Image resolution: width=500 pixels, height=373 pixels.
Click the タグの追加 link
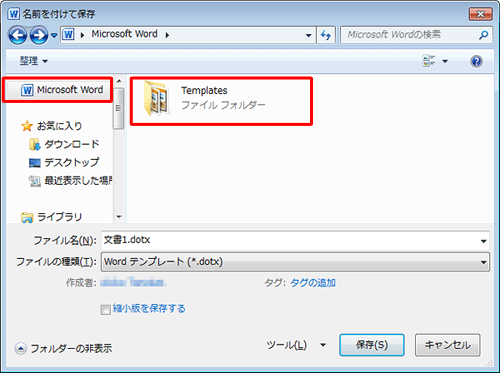coord(313,283)
